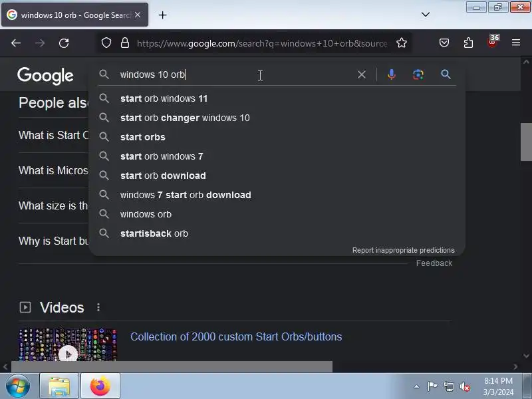Expand question What is Start O...
The height and width of the screenshot is (399, 532).
(x=54, y=136)
